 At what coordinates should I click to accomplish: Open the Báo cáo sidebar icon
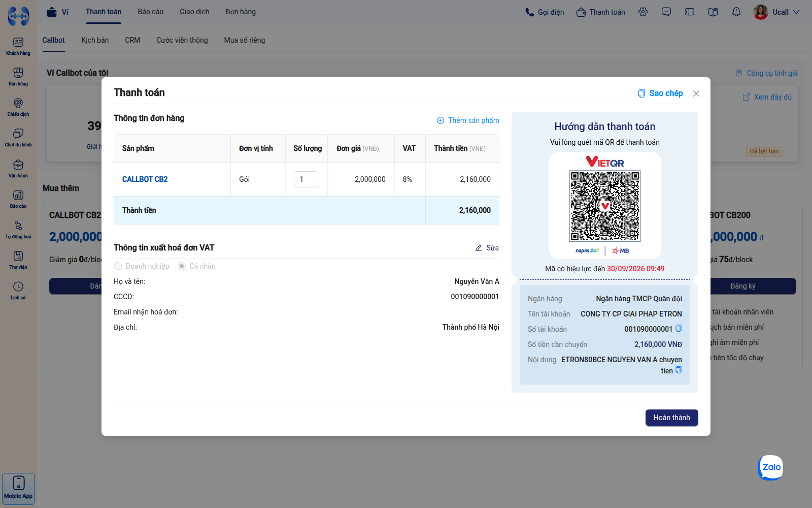tap(18, 199)
